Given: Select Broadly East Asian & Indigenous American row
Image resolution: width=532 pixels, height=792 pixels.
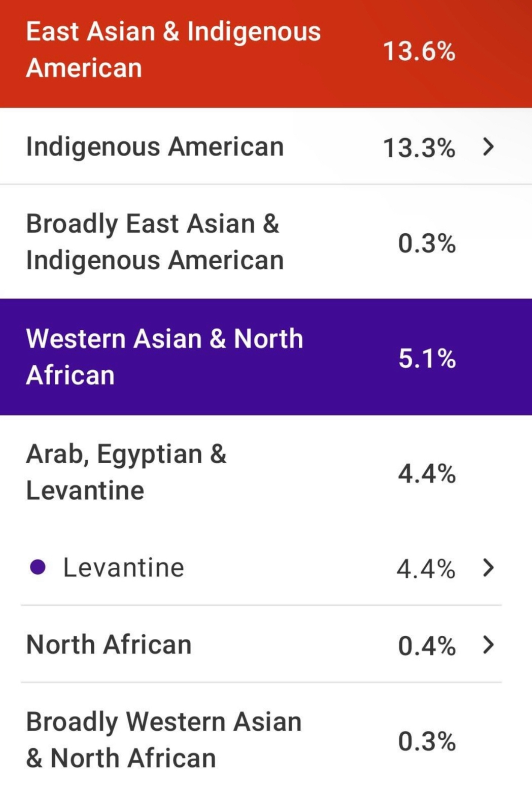Looking at the screenshot, I should [266, 242].
